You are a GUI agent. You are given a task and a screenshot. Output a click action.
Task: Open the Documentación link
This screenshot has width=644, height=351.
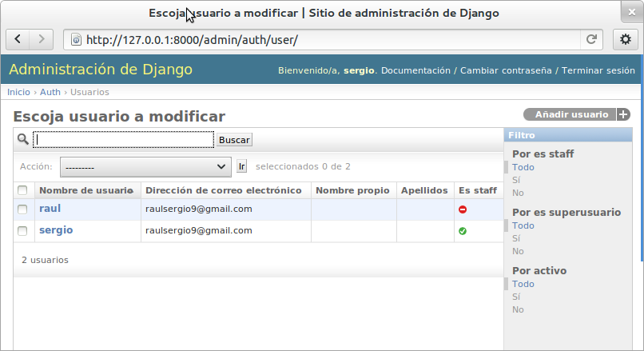[415, 70]
